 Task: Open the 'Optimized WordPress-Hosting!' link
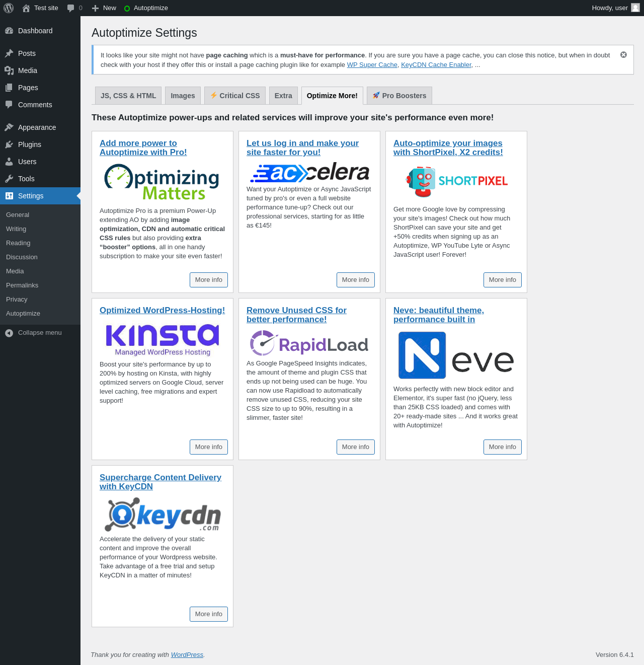click(162, 310)
